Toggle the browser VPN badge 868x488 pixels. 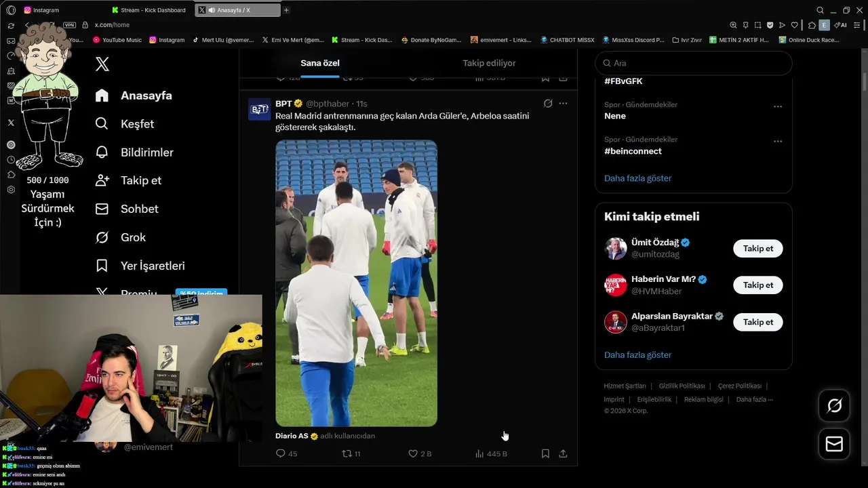(69, 25)
